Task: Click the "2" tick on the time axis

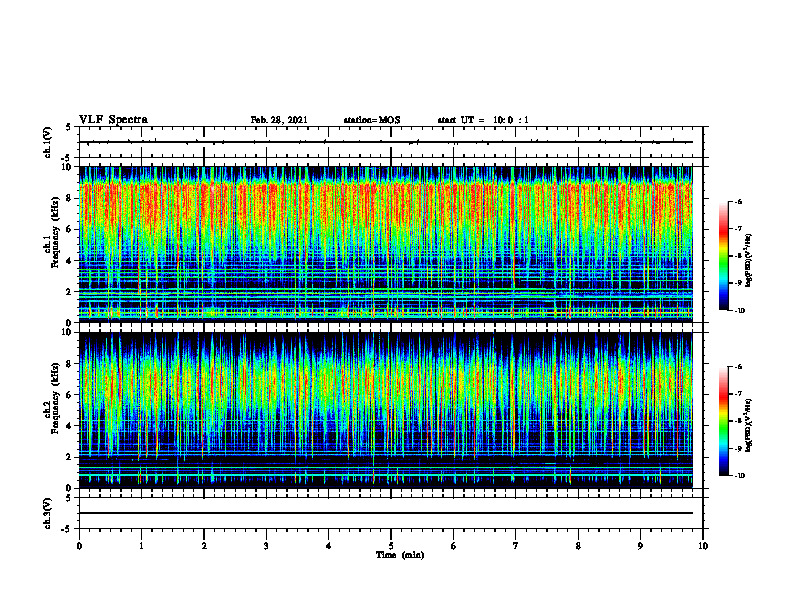Action: click(204, 546)
